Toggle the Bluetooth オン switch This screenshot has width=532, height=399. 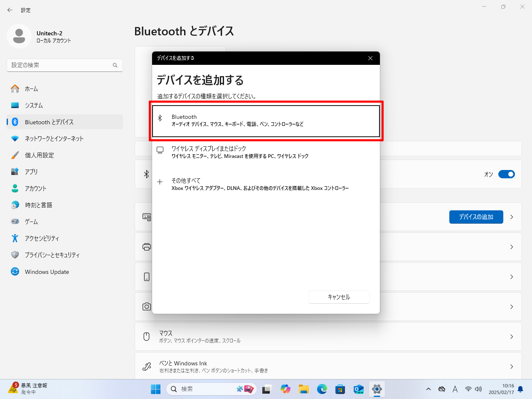point(507,174)
